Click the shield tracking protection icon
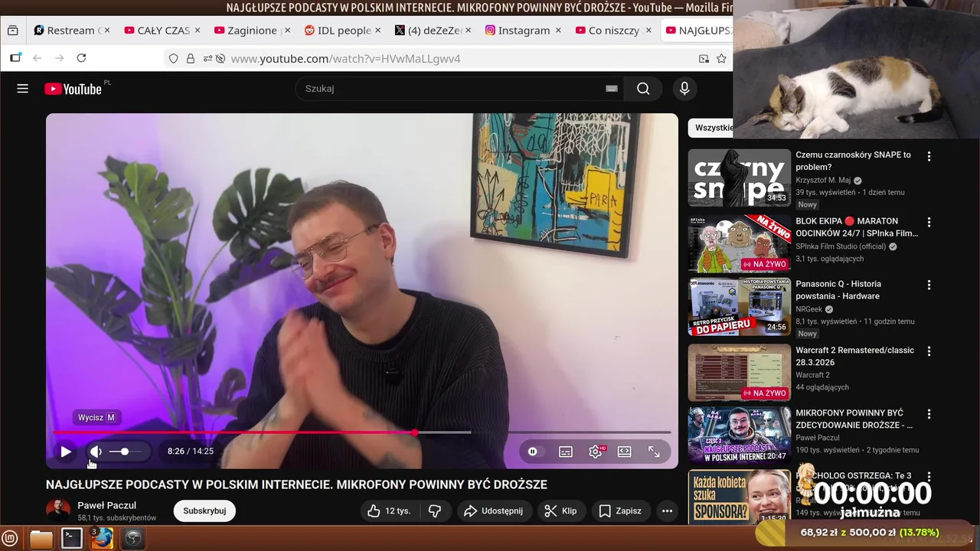The width and height of the screenshot is (980, 551). tap(173, 58)
